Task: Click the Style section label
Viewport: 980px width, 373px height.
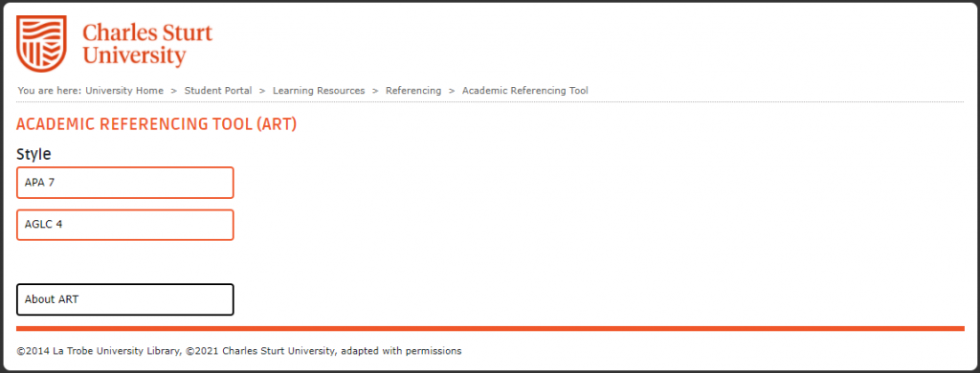Action: point(33,154)
